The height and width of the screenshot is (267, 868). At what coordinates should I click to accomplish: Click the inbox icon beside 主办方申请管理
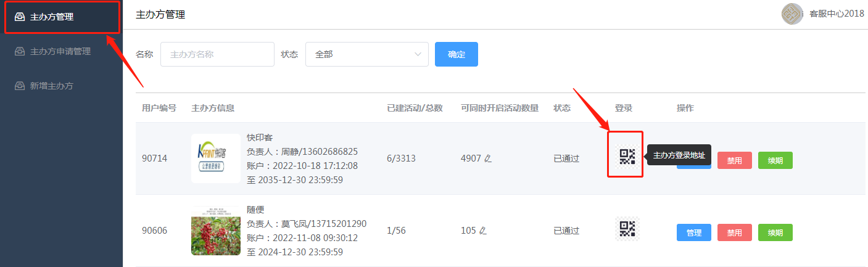(x=20, y=52)
